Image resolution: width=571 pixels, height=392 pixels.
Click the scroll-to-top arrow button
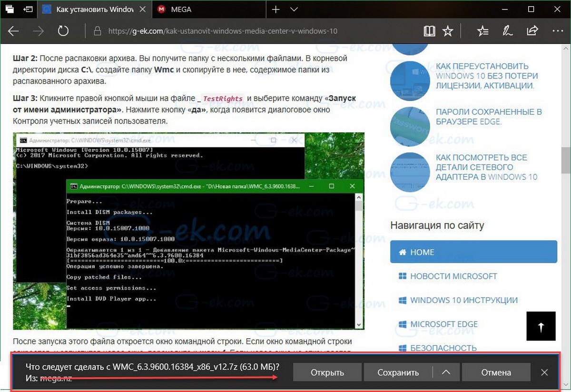tap(541, 326)
